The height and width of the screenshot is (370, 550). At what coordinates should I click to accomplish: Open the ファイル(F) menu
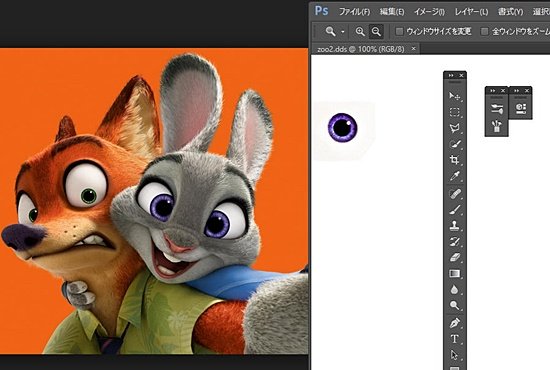[354, 12]
